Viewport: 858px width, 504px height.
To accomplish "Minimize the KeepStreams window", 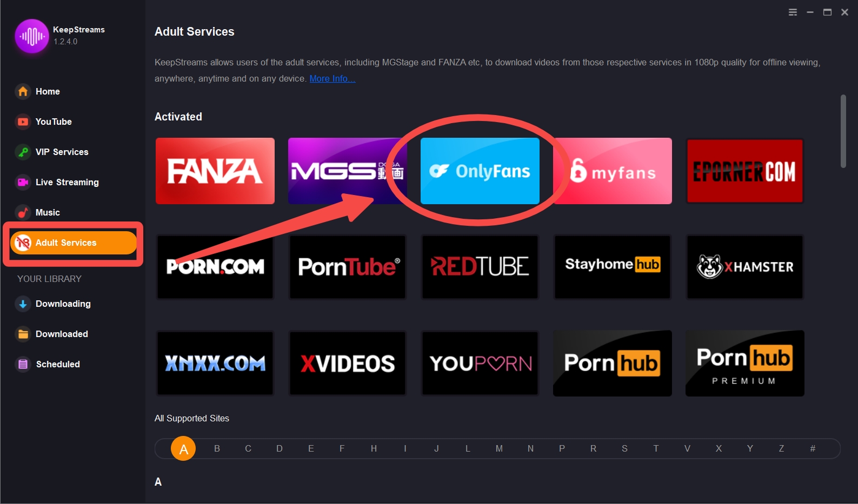I will coord(810,12).
